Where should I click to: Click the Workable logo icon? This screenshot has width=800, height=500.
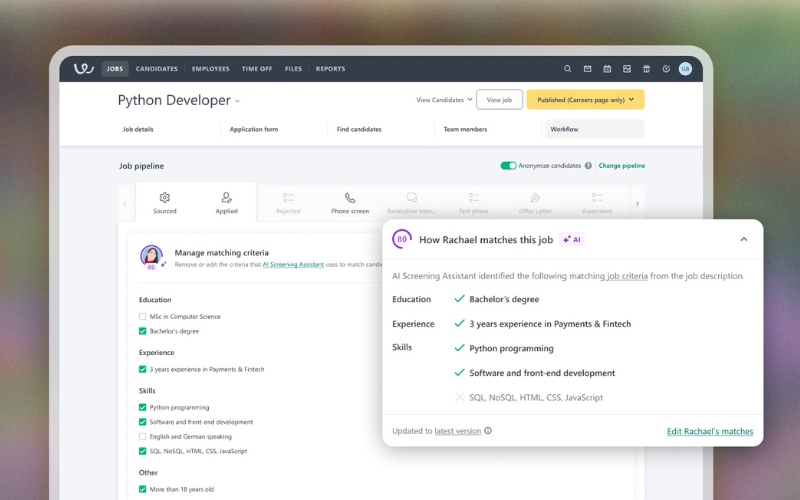coord(84,69)
